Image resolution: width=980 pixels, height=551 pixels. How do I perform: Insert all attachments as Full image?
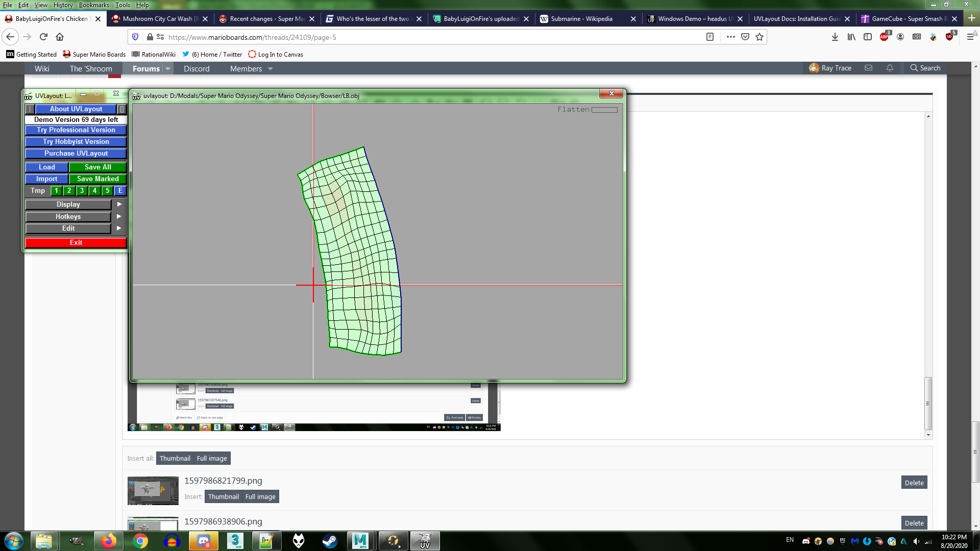point(212,458)
